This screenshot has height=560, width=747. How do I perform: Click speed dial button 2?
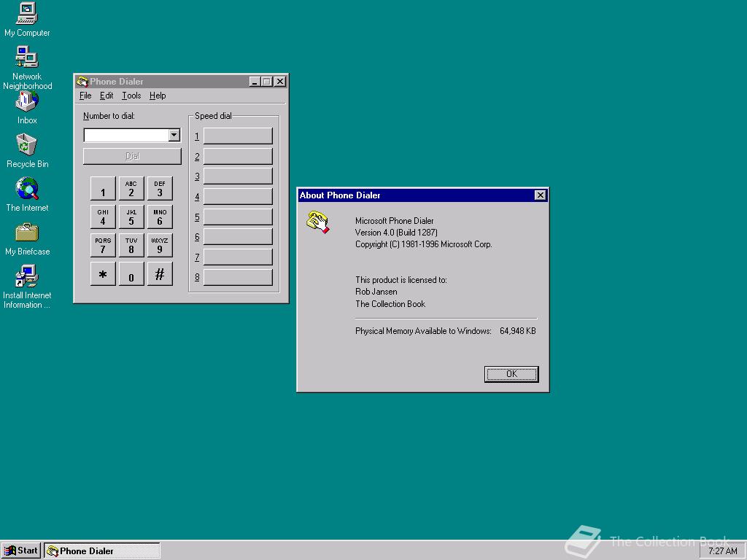coord(238,156)
